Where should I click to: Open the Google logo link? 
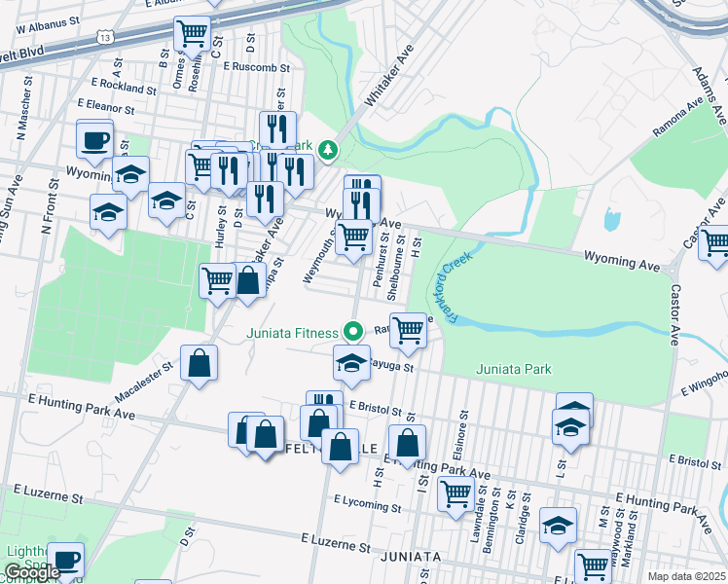31,572
